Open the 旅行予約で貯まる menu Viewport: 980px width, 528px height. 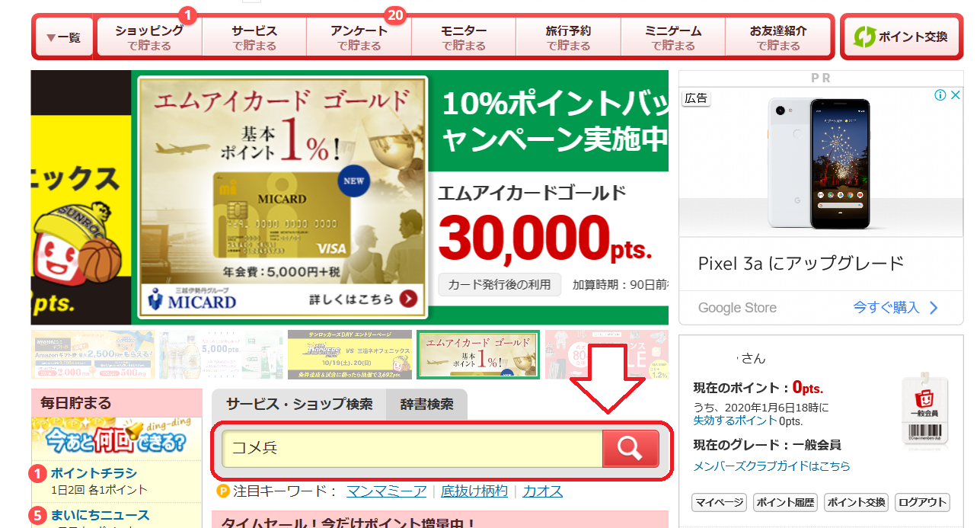(x=569, y=37)
